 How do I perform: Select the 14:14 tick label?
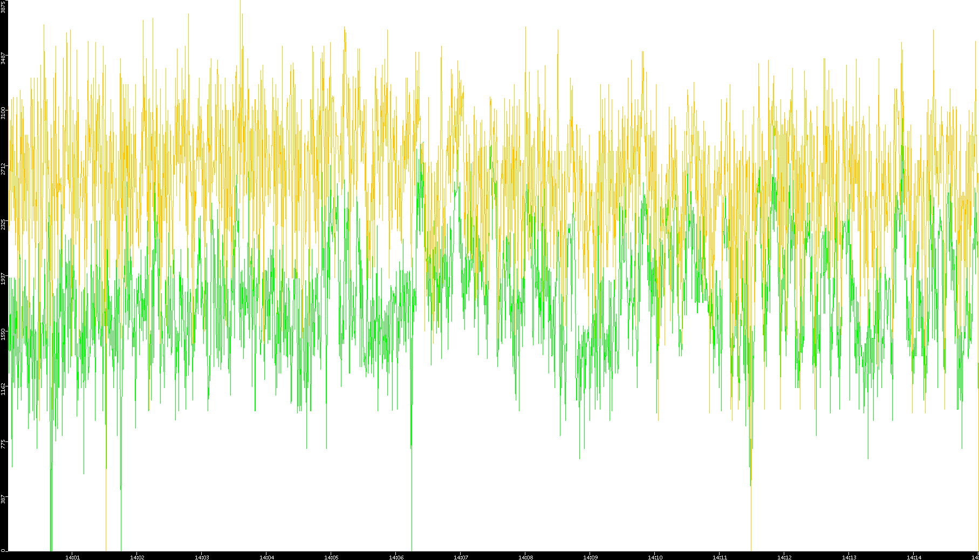[x=914, y=557]
